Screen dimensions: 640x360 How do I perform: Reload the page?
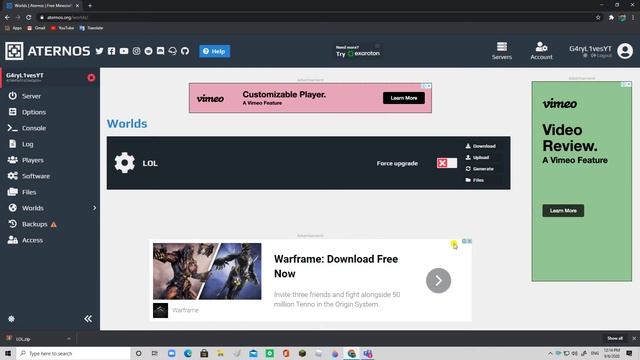[x=29, y=18]
